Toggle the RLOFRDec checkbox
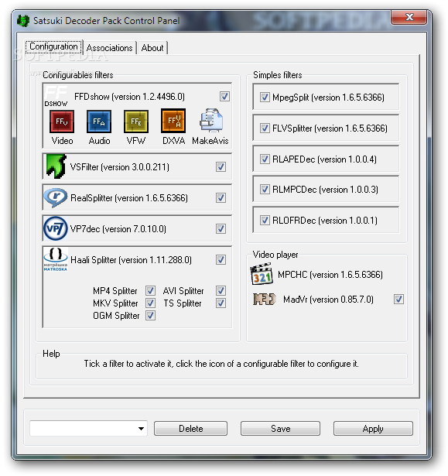 [x=265, y=220]
